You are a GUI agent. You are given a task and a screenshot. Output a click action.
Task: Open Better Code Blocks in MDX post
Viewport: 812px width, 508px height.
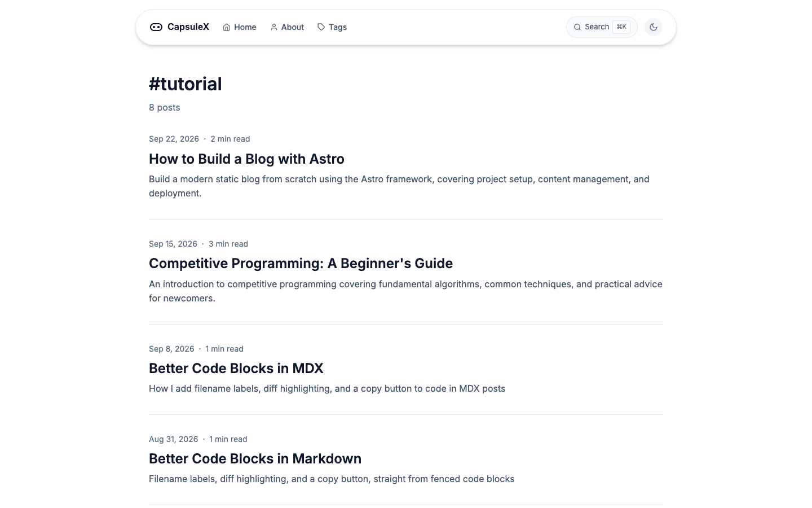point(236,369)
